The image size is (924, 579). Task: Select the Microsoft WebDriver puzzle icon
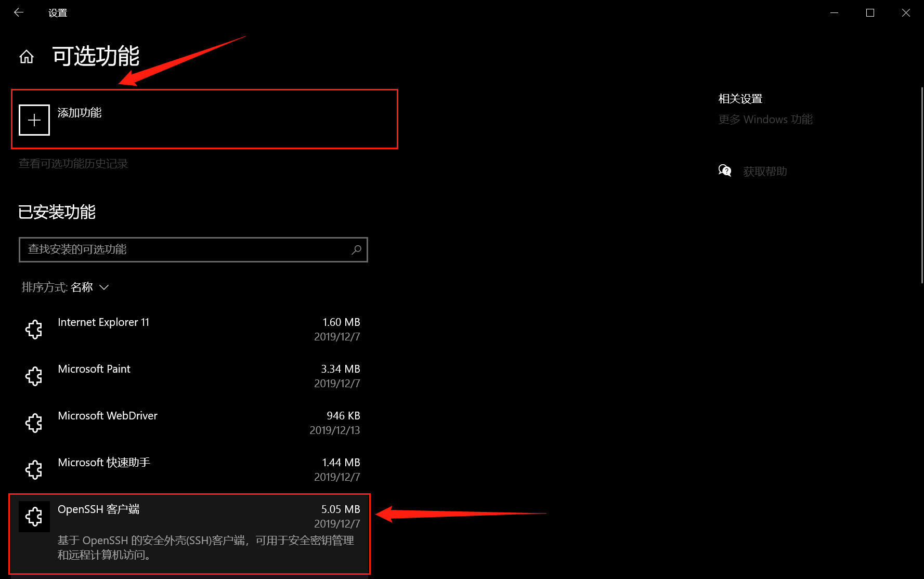point(34,423)
